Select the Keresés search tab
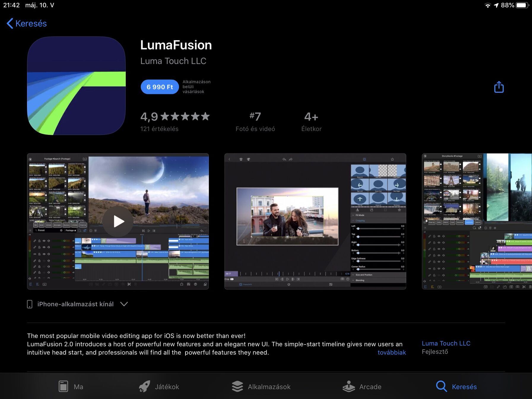The height and width of the screenshot is (399, 532). [x=456, y=387]
